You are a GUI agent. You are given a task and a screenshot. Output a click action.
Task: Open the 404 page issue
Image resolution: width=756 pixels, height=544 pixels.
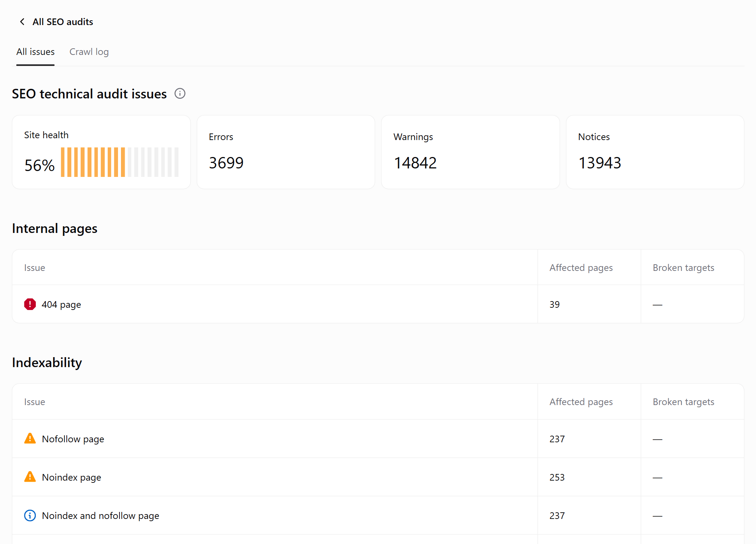[61, 304]
